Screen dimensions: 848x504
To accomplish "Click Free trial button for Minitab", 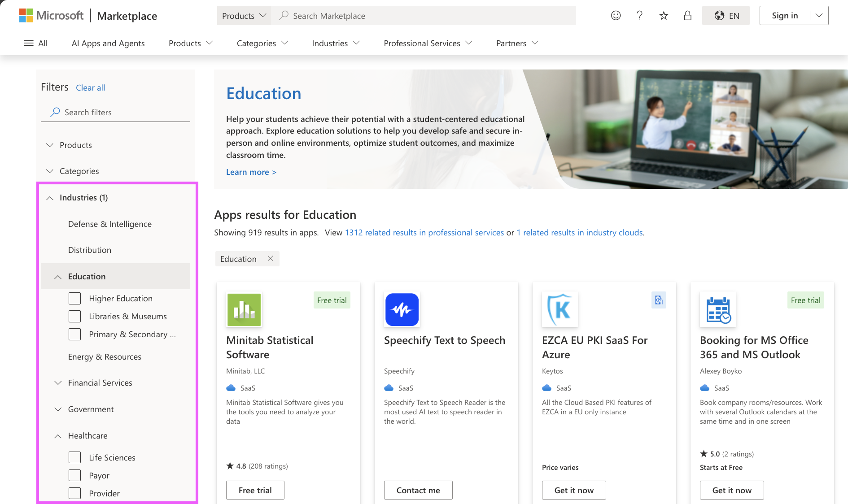I will (255, 490).
